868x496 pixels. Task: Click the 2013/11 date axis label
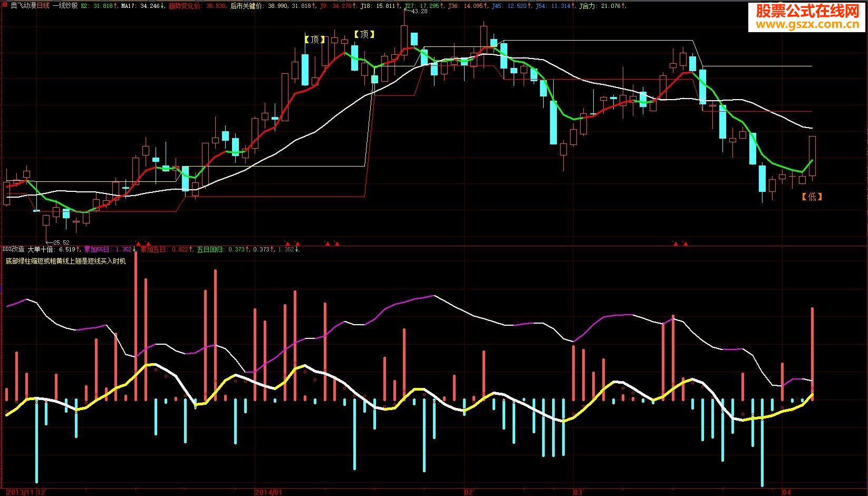click(20, 492)
